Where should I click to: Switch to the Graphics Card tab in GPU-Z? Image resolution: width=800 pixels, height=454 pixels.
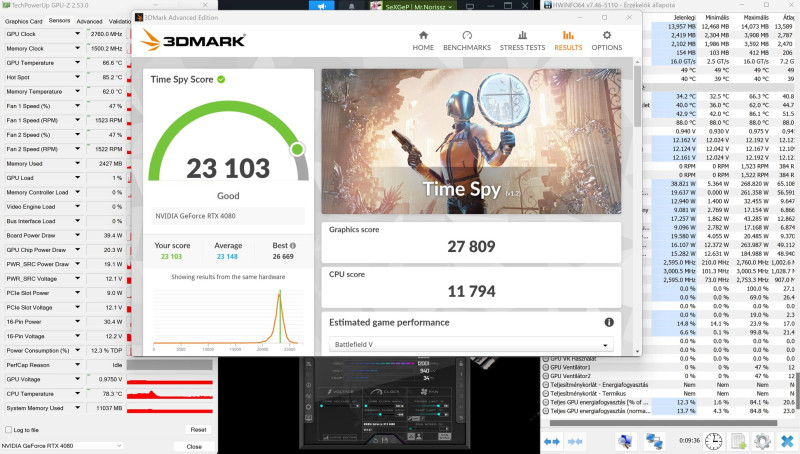[x=23, y=21]
